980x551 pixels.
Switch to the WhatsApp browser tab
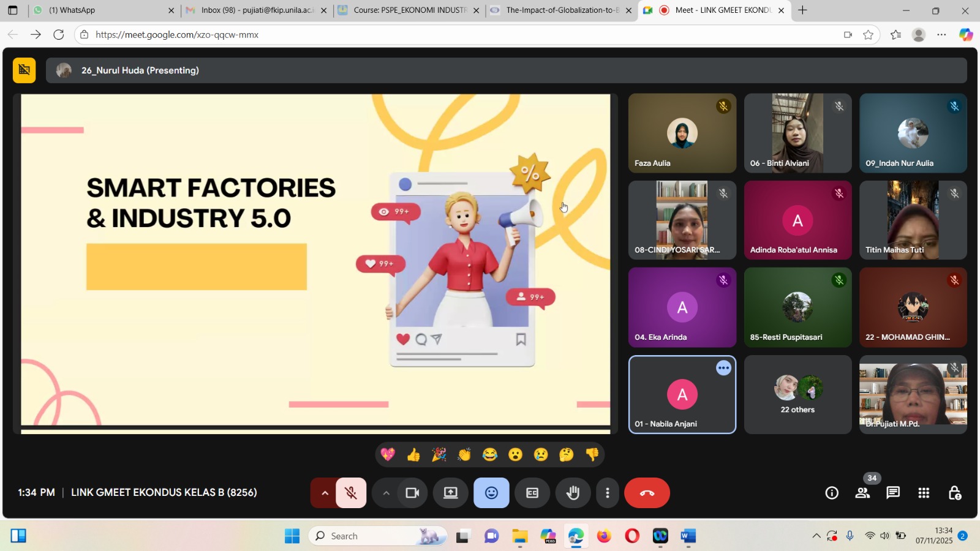[x=98, y=10]
